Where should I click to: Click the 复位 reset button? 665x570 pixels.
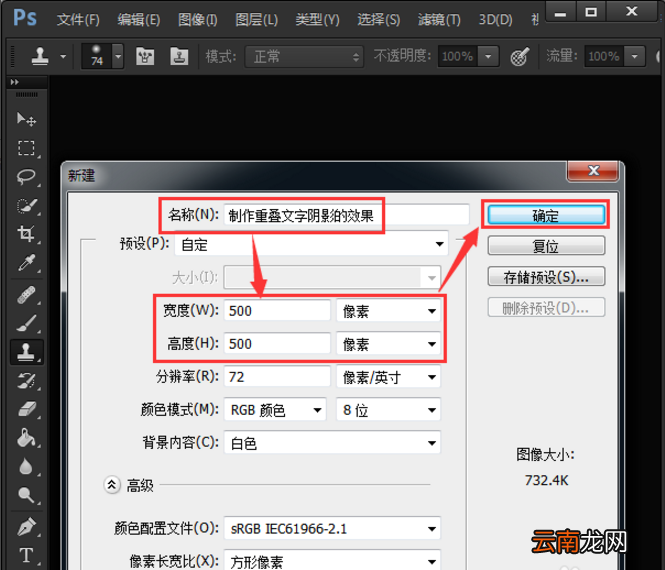click(546, 245)
